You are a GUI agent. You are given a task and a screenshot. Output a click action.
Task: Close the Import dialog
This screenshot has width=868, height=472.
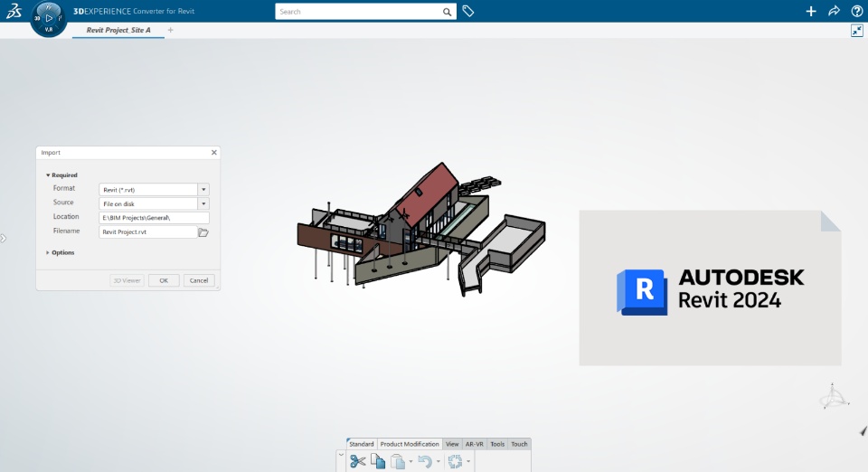point(213,152)
